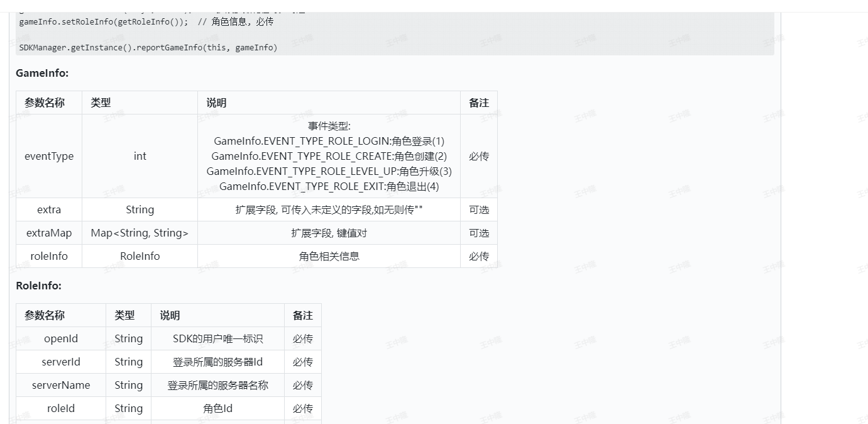The width and height of the screenshot is (868, 424).
Task: Click the EVENT_TYPE_ROLE_LEVEL_UP description line
Action: pos(329,171)
